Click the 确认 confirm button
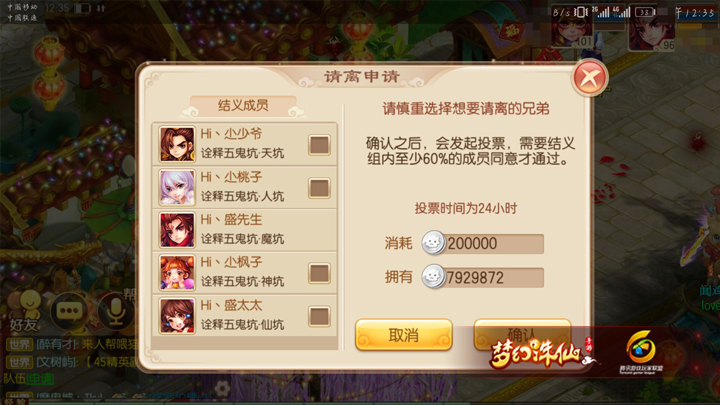The width and height of the screenshot is (720, 405). (x=522, y=335)
